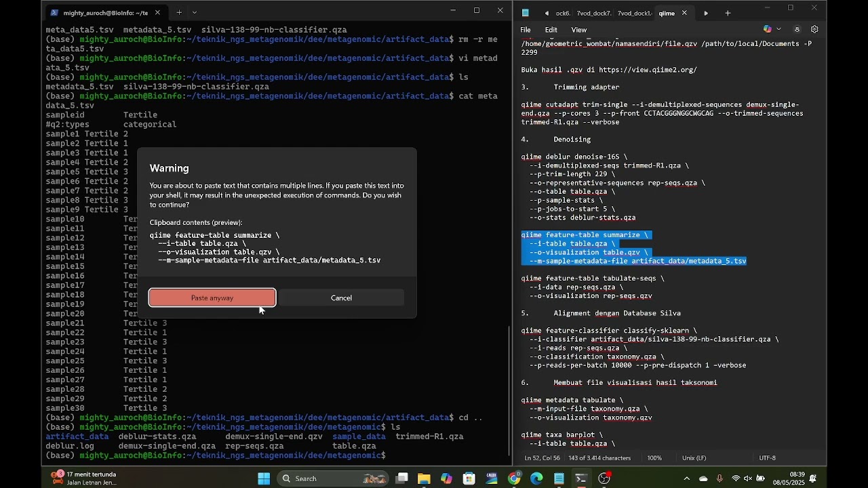Launch Copilot from the taskbar

[x=446, y=479]
